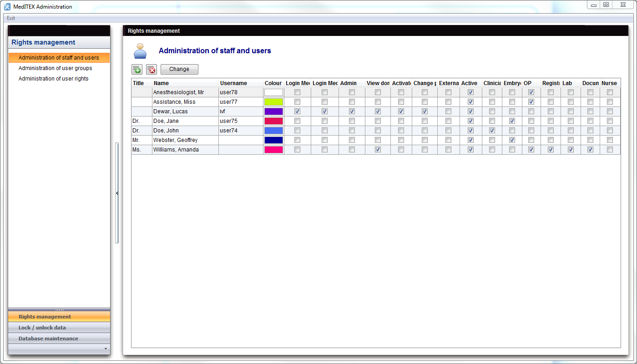Open the small dropdown arrow below Database maintenance
The width and height of the screenshot is (637, 364).
point(106,349)
